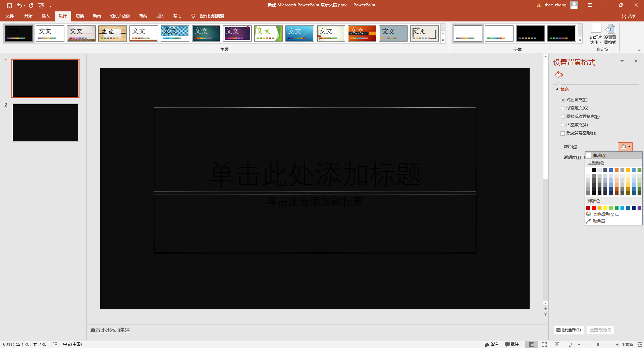The width and height of the screenshot is (644, 348).
Task: Select the Eyedropper (取色器) tool
Action: [599, 221]
